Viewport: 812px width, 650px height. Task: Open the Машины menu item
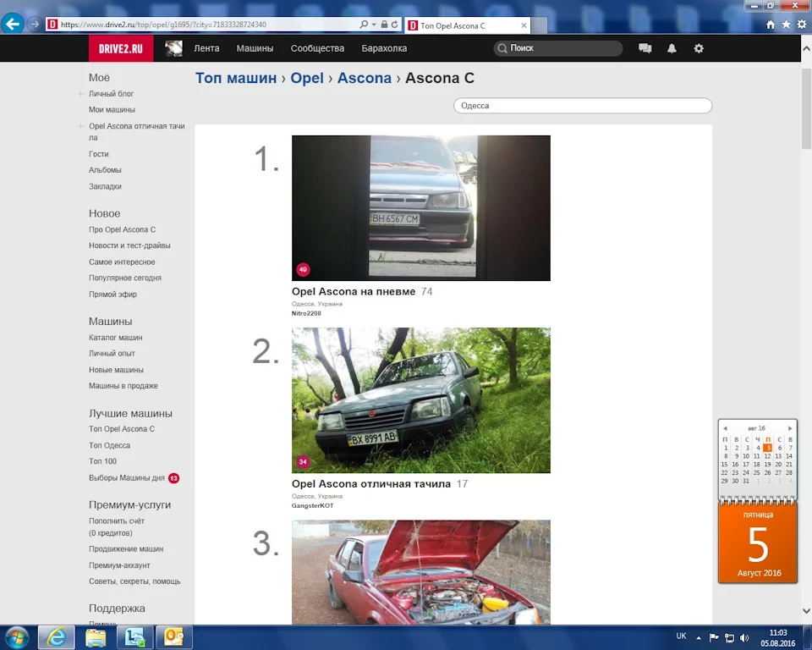[255, 48]
